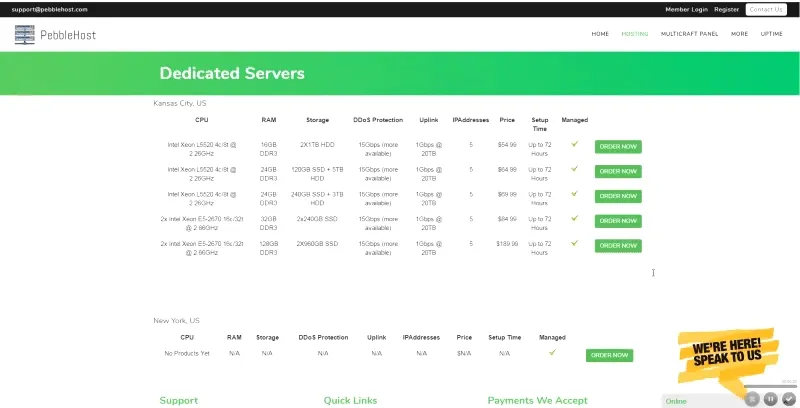The width and height of the screenshot is (800, 408).
Task: Click the PebbleHost brand name text
Action: click(x=68, y=35)
